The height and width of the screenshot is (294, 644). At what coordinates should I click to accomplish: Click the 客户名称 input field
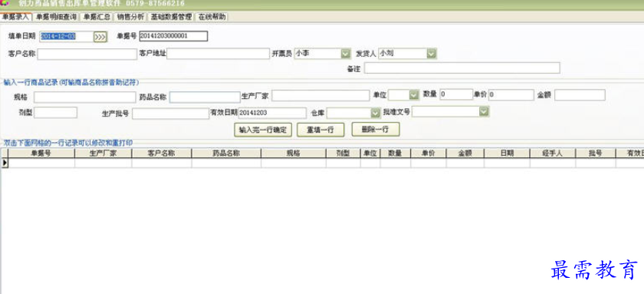(x=87, y=55)
